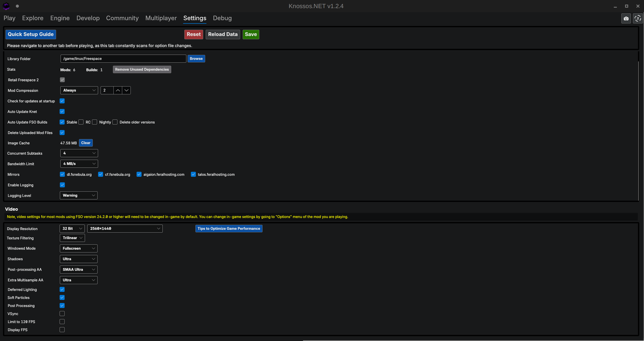Enable the Nightly builds checkbox

click(x=95, y=122)
